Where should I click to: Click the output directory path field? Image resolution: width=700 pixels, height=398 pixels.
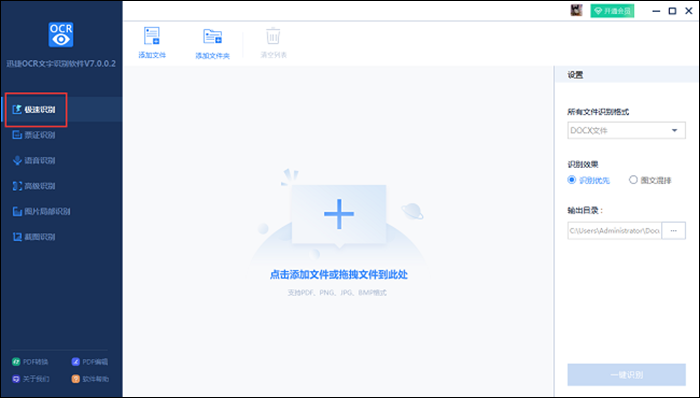[614, 231]
